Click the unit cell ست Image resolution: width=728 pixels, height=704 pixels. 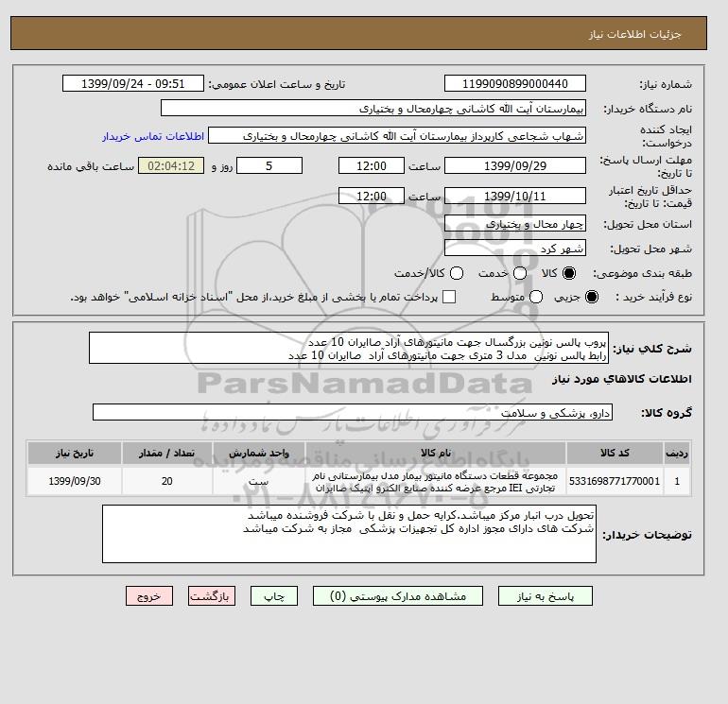tap(259, 481)
